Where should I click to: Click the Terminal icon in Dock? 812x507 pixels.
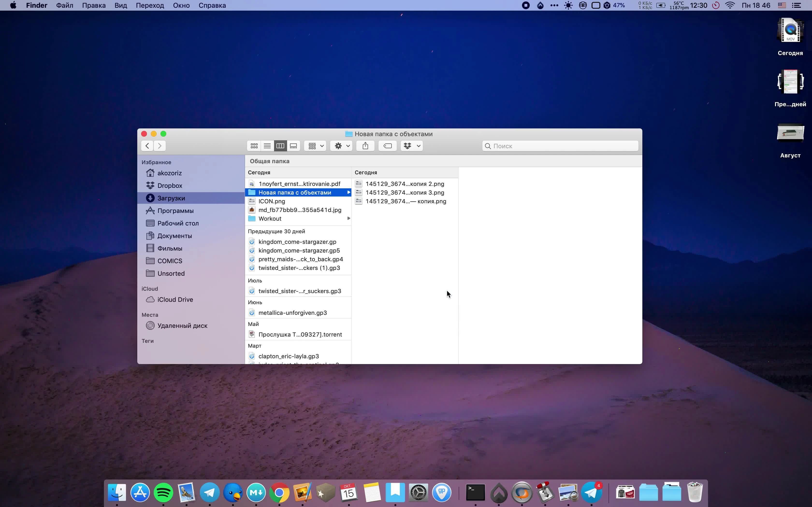pos(475,493)
